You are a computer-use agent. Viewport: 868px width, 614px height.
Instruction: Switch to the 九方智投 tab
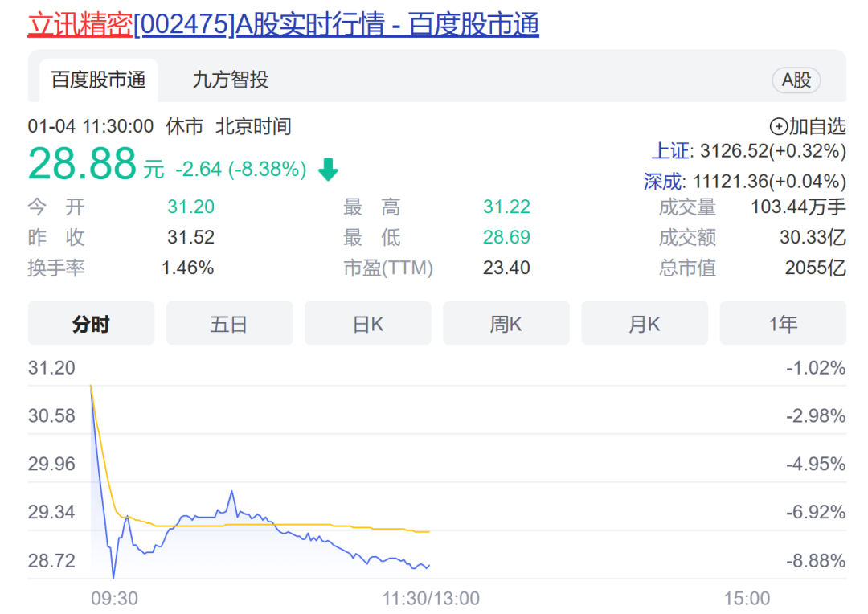[x=231, y=80]
